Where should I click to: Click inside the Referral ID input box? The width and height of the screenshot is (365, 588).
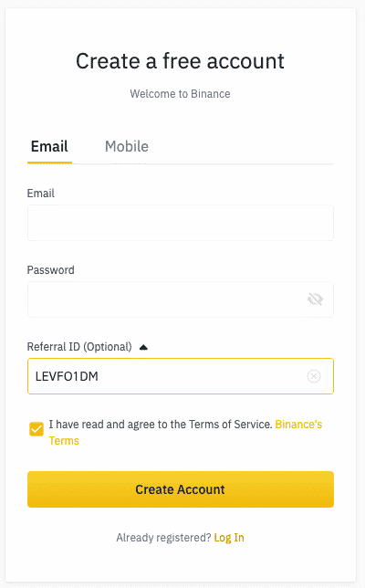181,376
